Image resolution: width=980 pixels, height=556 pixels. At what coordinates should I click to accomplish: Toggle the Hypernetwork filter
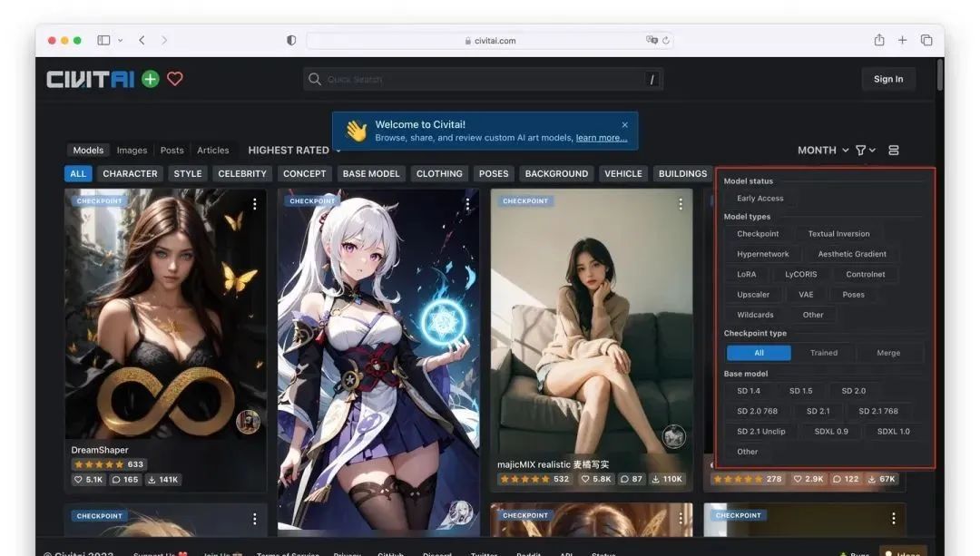(762, 254)
